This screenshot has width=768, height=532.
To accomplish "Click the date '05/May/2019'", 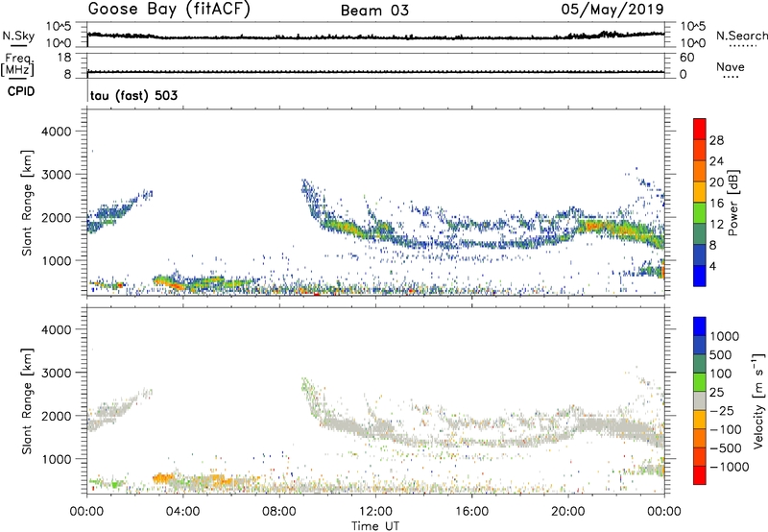I will tap(612, 10).
